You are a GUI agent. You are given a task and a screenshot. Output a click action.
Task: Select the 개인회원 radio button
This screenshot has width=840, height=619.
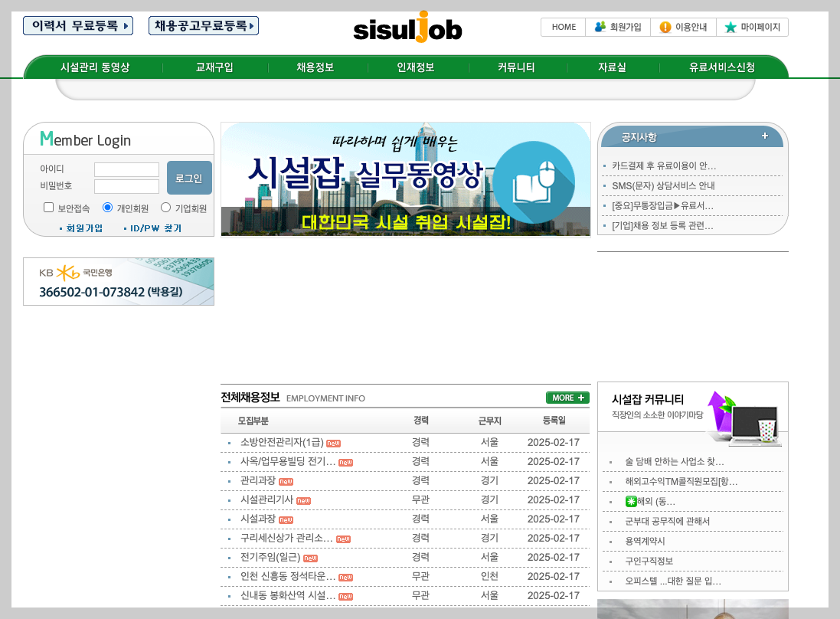[106, 208]
